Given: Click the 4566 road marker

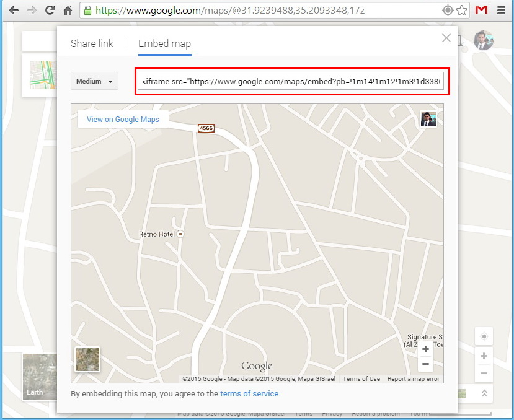Looking at the screenshot, I should 206,128.
